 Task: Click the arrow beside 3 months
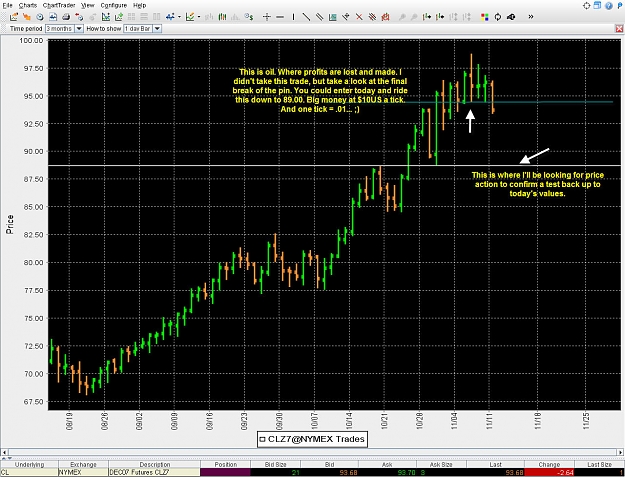[79, 29]
